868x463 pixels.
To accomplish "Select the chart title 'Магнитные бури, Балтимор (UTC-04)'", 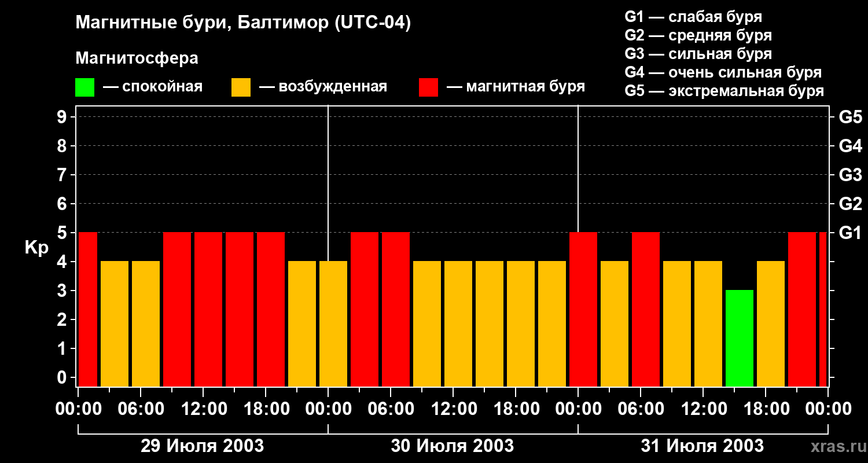I will [243, 23].
